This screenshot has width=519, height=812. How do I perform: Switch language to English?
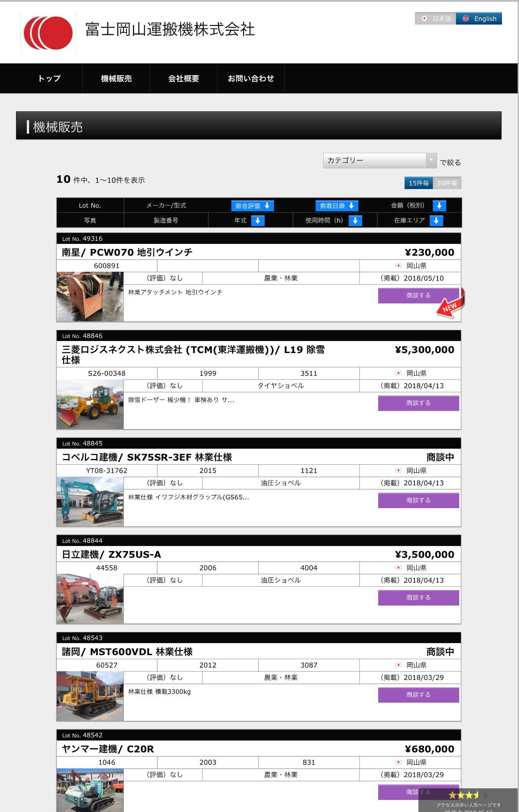pos(479,18)
